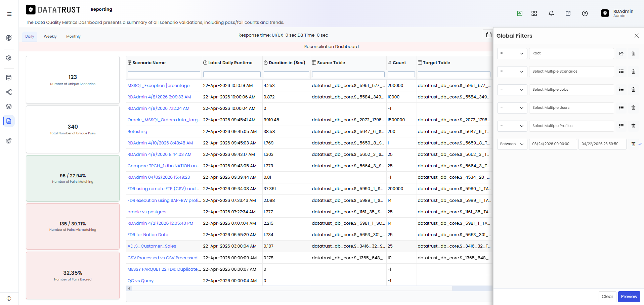Open list picker for Select Multiple Scenarios

click(x=621, y=72)
